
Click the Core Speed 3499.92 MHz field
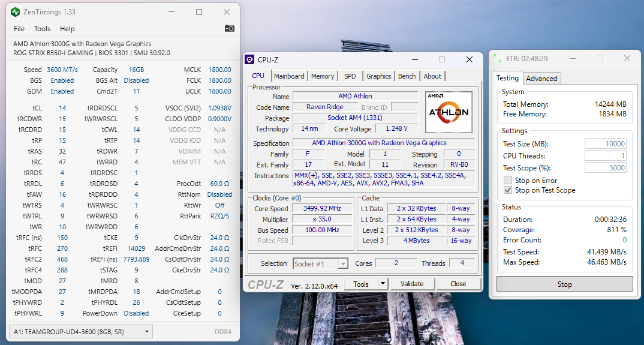322,208
